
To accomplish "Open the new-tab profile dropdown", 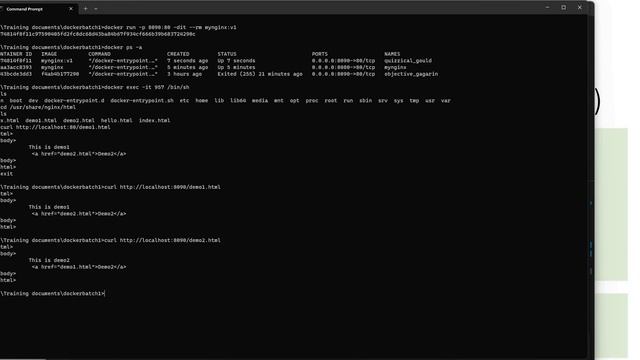I will [x=96, y=9].
